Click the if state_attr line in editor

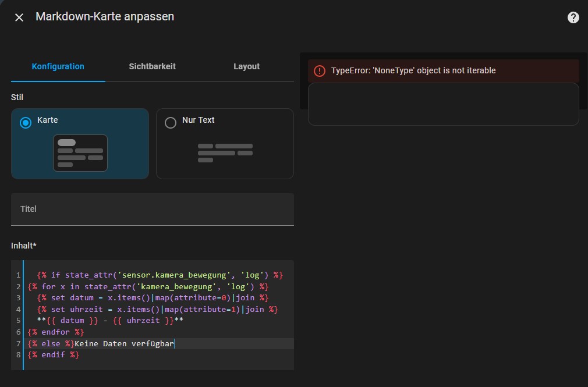[160, 275]
